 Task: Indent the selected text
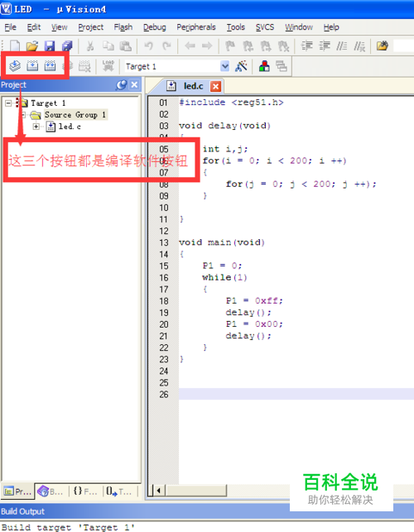pyautogui.click(x=306, y=46)
